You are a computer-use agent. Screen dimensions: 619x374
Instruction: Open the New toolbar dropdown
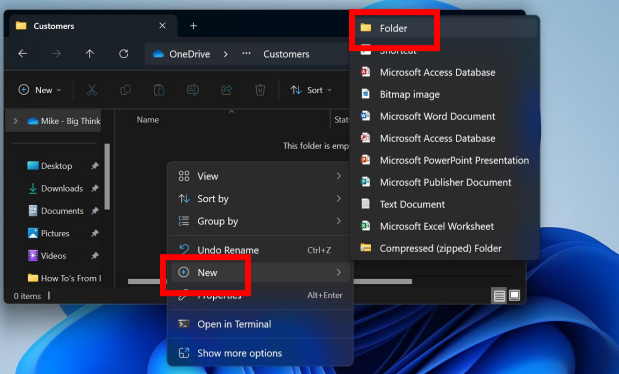tap(40, 90)
